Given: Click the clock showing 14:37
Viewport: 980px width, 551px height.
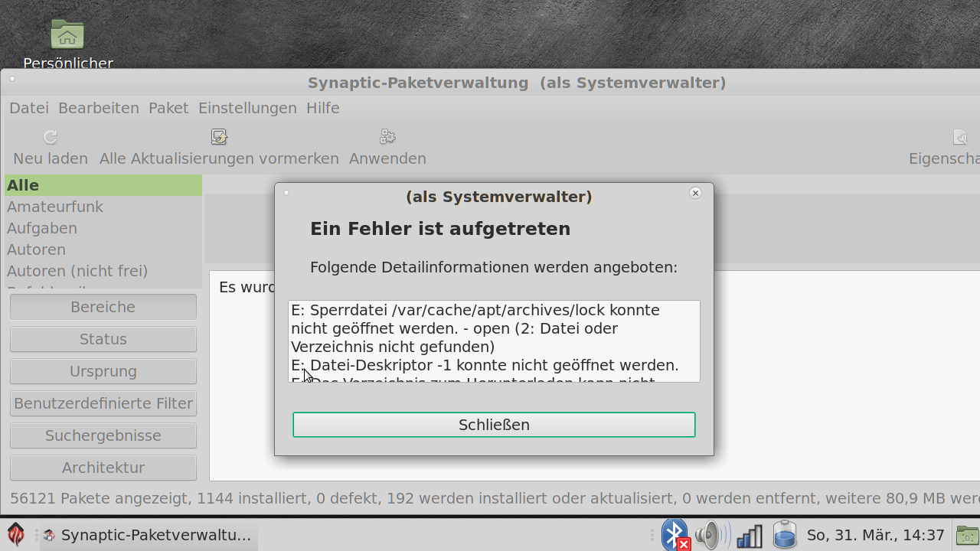Looking at the screenshot, I should [876, 535].
